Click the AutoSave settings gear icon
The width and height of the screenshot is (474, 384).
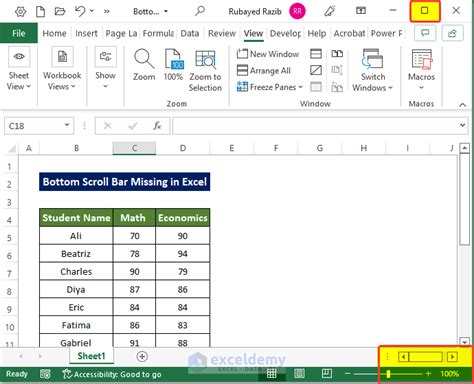click(x=21, y=12)
